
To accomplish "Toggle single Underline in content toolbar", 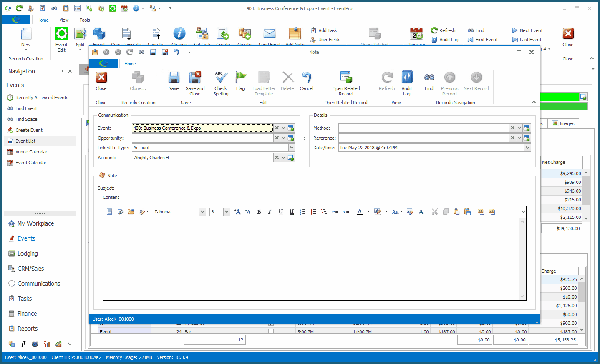I will pos(281,212).
